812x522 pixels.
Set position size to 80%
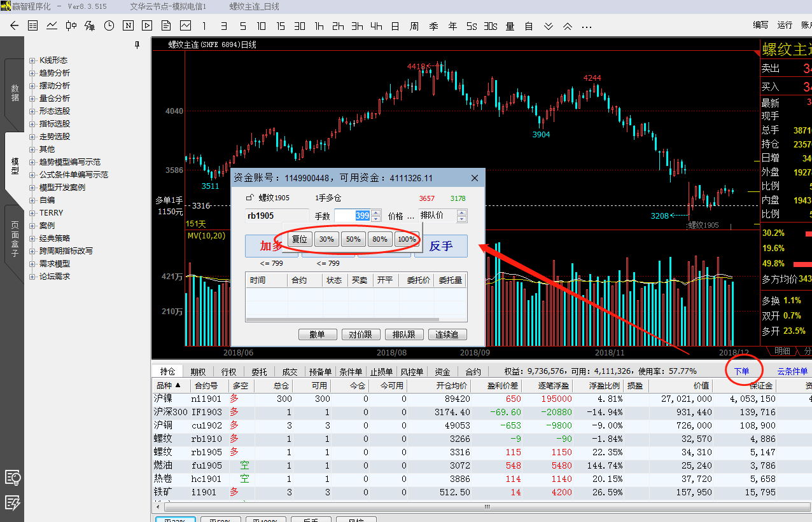point(380,240)
